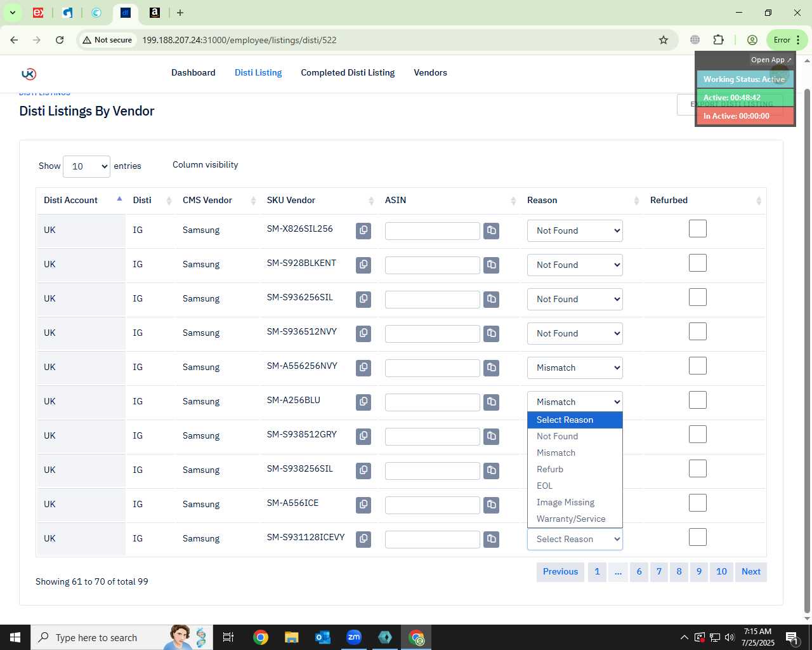
Task: Sort table by Disti Account column
Action: 81,200
